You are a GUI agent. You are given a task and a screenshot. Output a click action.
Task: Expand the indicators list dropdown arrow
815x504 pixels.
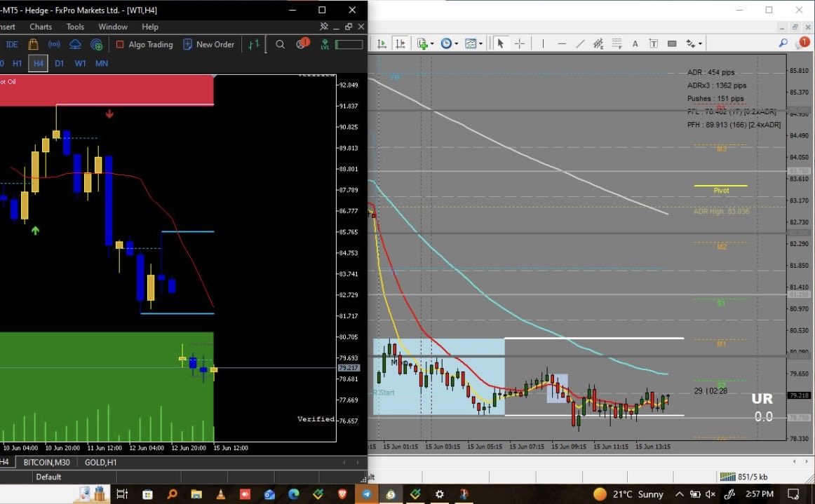coord(433,44)
